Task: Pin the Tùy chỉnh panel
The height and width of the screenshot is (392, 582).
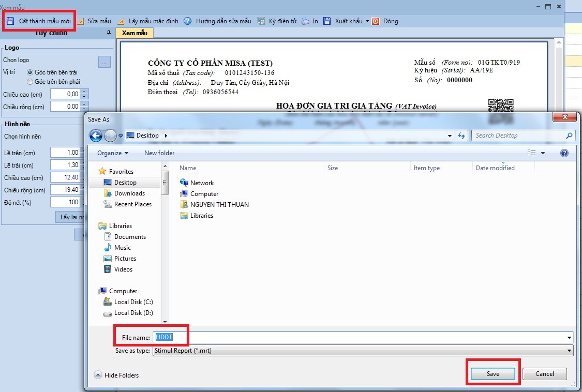Action: (x=109, y=33)
